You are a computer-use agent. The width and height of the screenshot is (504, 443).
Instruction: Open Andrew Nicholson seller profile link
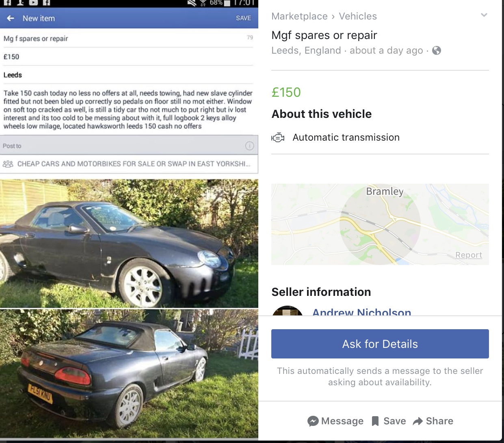click(x=361, y=311)
